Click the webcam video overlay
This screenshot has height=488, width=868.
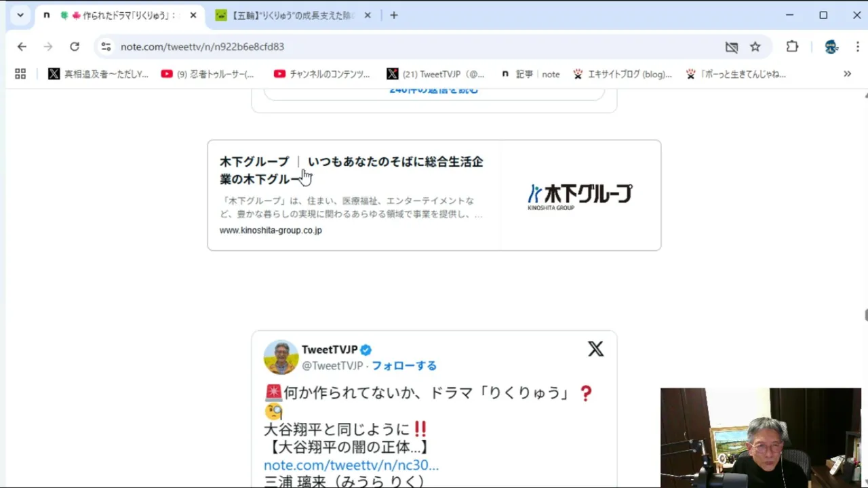tap(761, 437)
